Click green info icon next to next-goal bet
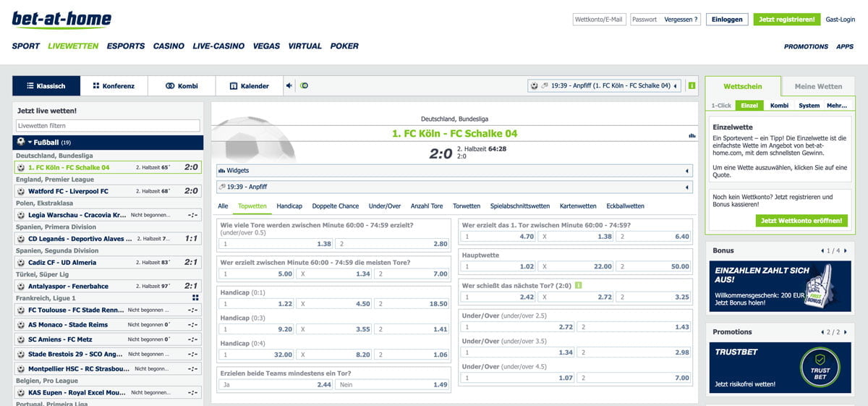Image resolution: width=868 pixels, height=406 pixels. click(x=578, y=286)
